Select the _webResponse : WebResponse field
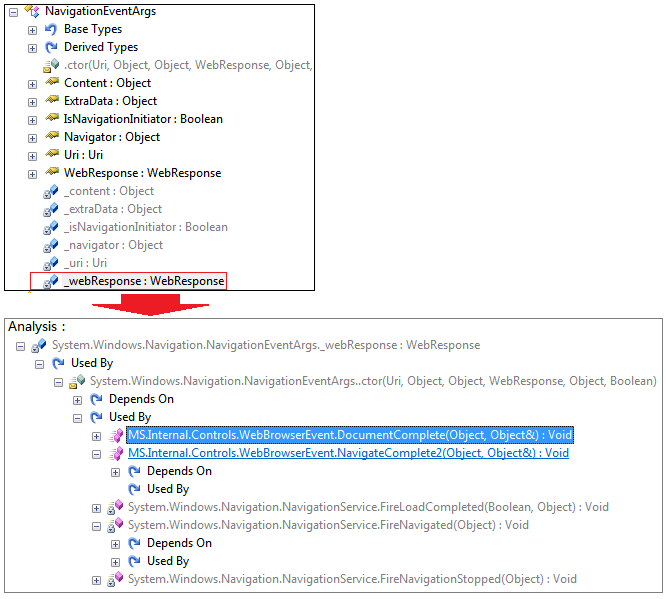The height and width of the screenshot is (599, 666). (144, 281)
